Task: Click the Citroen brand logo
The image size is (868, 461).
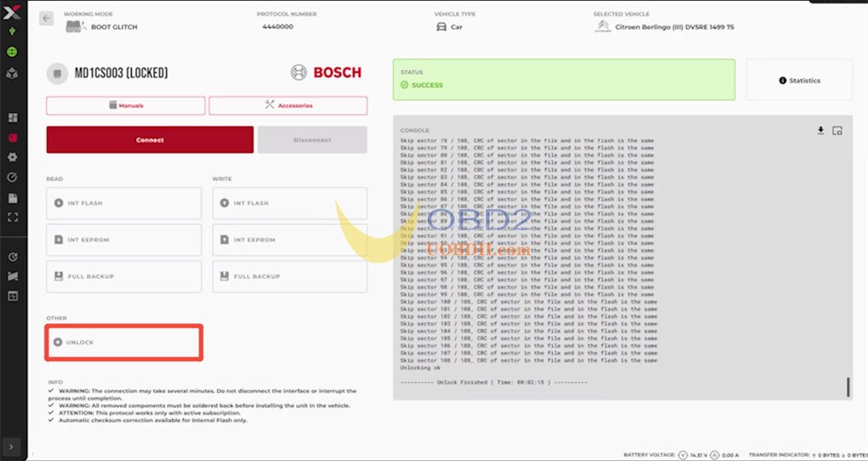Action: [x=602, y=26]
